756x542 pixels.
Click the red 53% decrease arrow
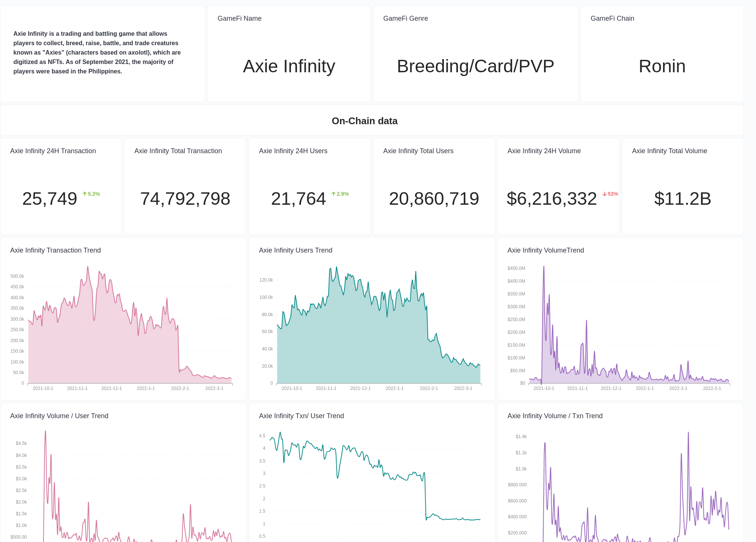coord(611,193)
